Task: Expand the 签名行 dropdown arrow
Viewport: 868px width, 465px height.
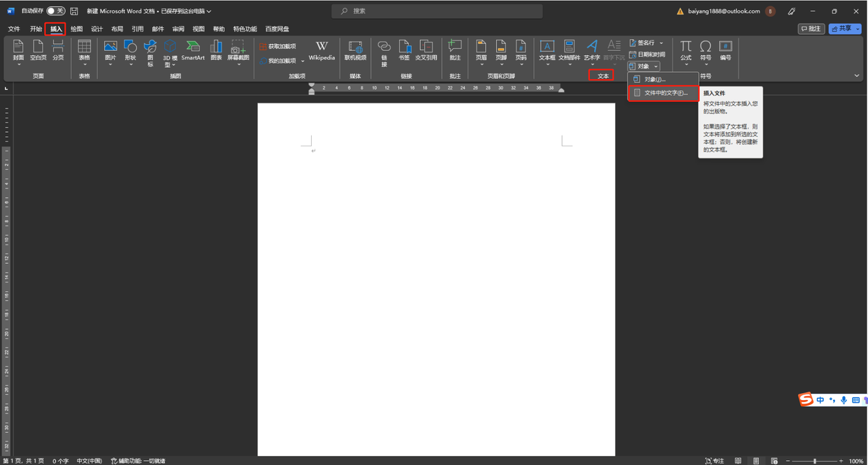Action: 661,43
